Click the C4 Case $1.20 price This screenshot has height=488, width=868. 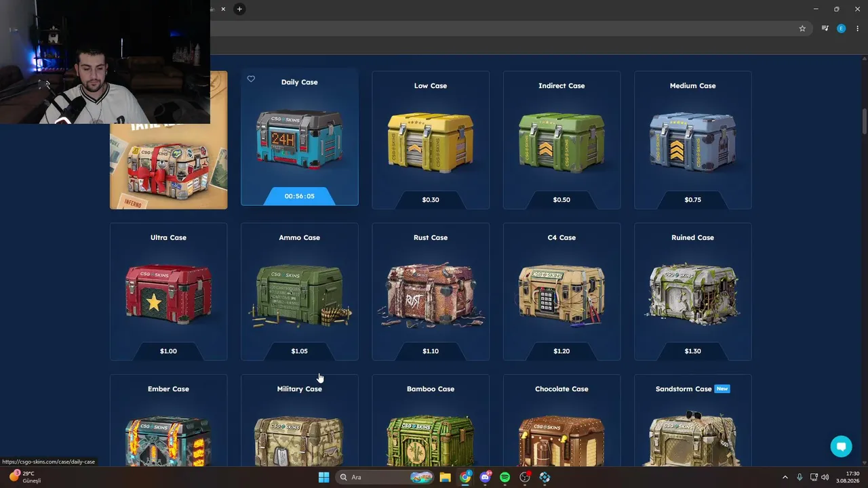pos(561,351)
